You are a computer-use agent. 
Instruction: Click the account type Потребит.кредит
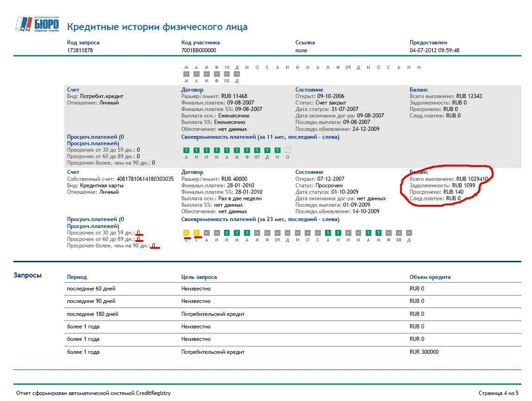pyautogui.click(x=101, y=96)
